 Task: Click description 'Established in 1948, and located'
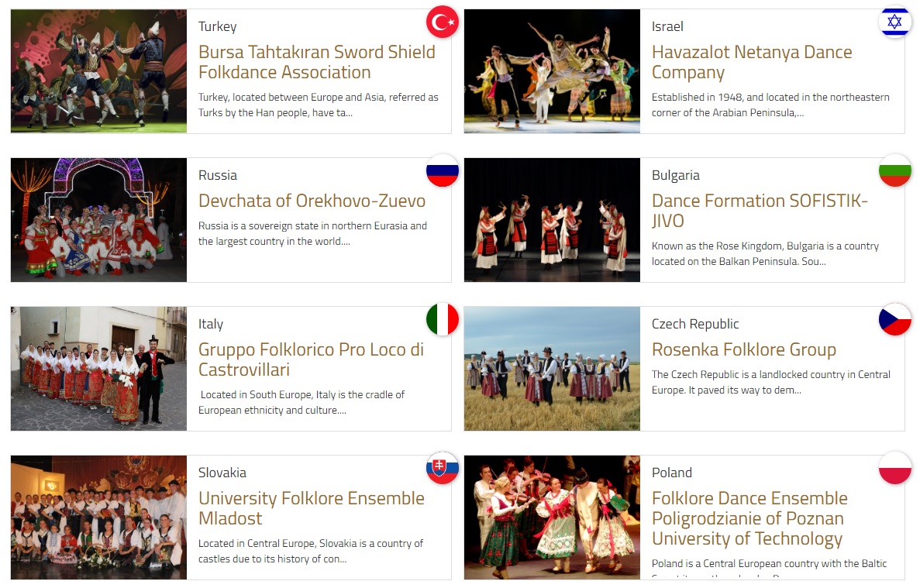pyautogui.click(x=770, y=105)
